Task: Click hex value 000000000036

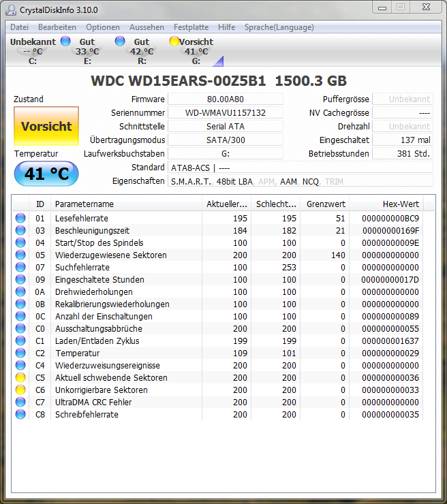Action: click(x=390, y=377)
